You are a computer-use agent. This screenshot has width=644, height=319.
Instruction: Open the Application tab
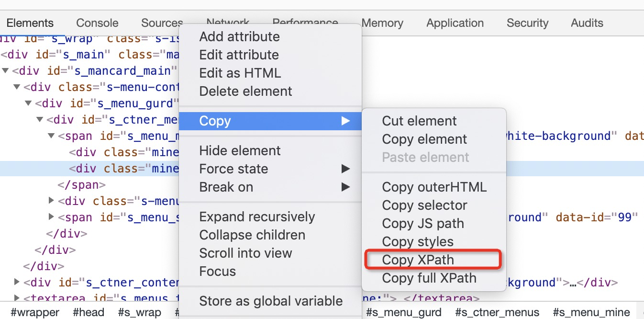pyautogui.click(x=455, y=23)
